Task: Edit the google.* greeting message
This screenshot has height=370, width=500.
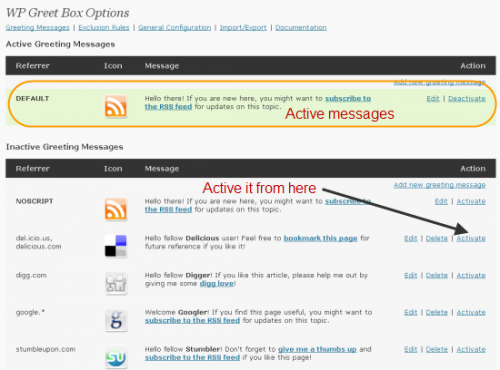Action: (411, 312)
